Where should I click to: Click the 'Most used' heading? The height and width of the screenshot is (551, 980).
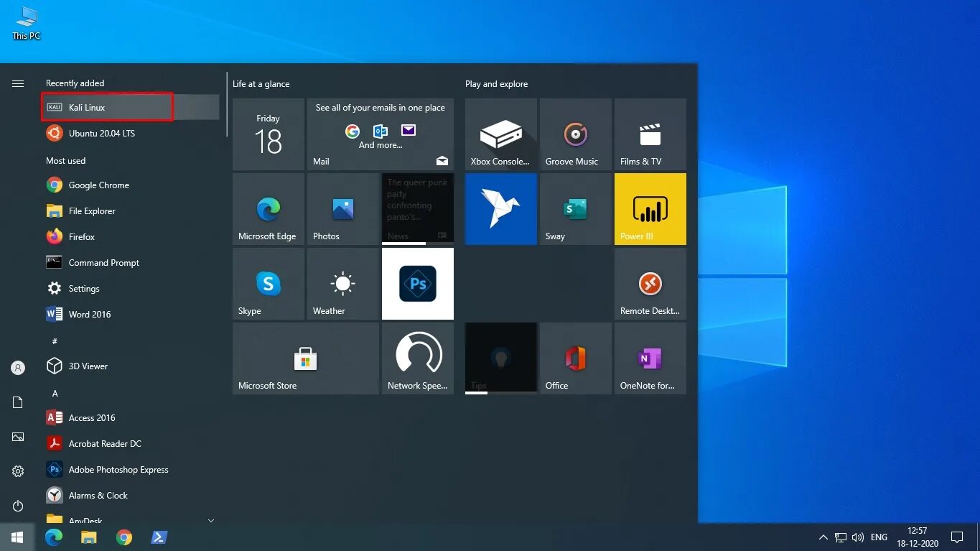(66, 161)
